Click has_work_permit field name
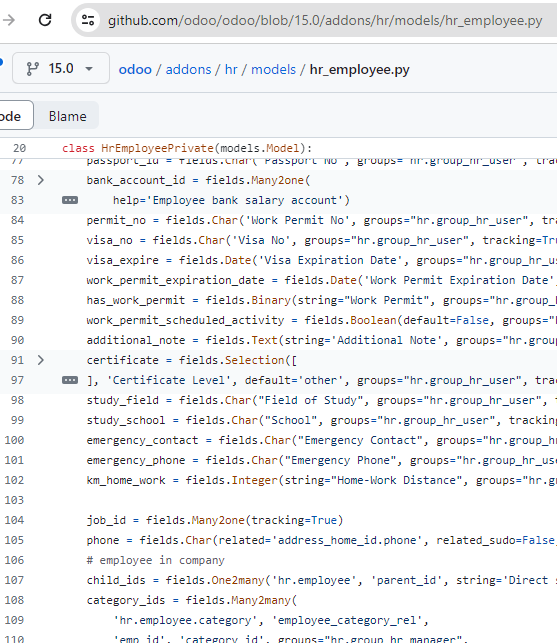 [x=136, y=300]
